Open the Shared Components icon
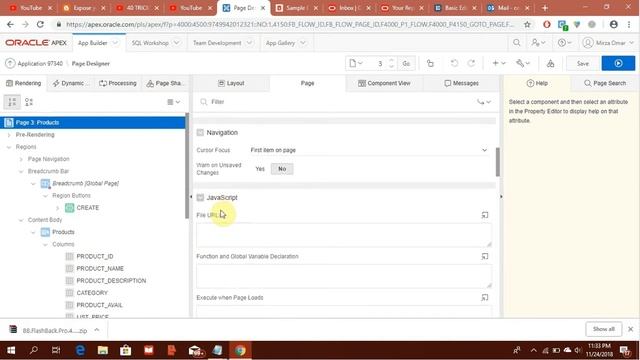 [550, 63]
